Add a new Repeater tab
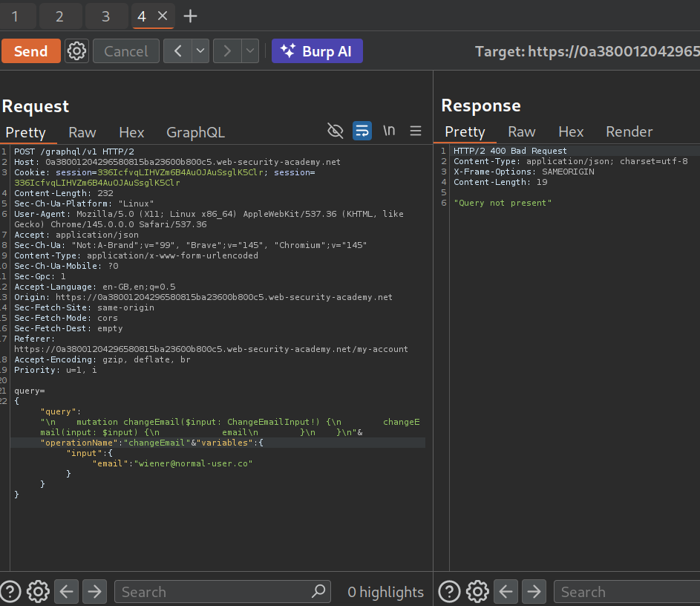This screenshot has height=606, width=700. pyautogui.click(x=190, y=16)
